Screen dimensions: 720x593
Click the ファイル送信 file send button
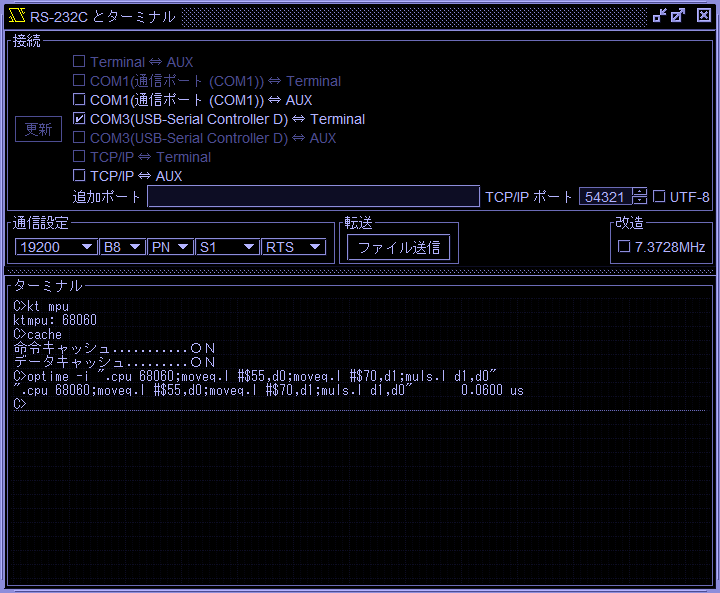coord(399,248)
